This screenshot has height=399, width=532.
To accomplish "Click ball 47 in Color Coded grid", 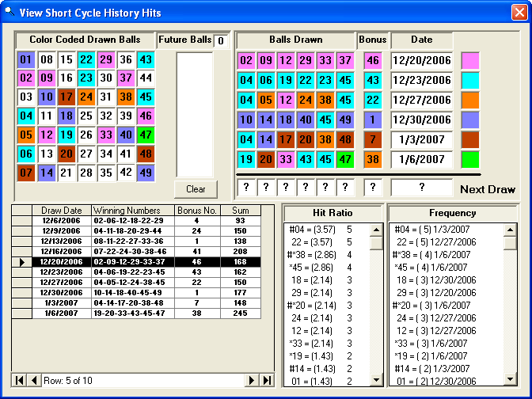I will coord(145,135).
